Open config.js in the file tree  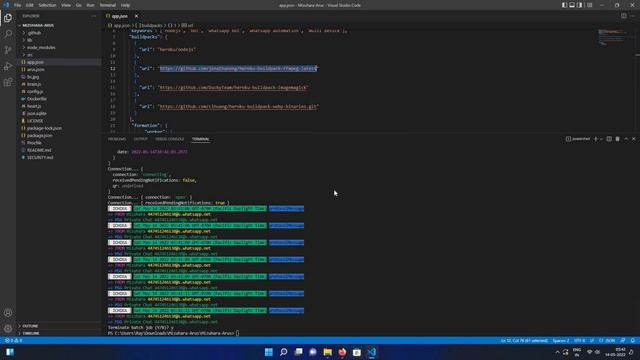coord(35,91)
